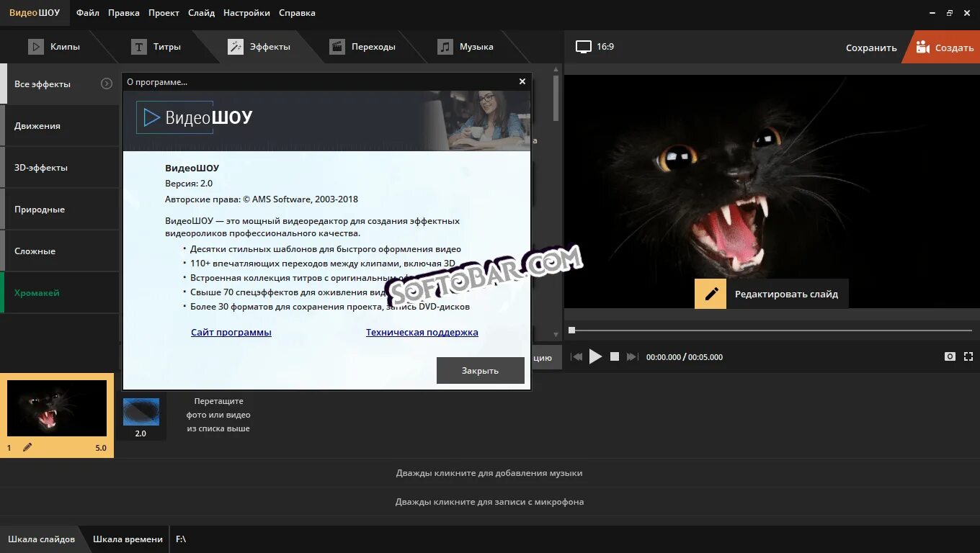Screen dimensions: 980x553
Task: Click the Эффекты magic wand icon
Action: (x=236, y=47)
